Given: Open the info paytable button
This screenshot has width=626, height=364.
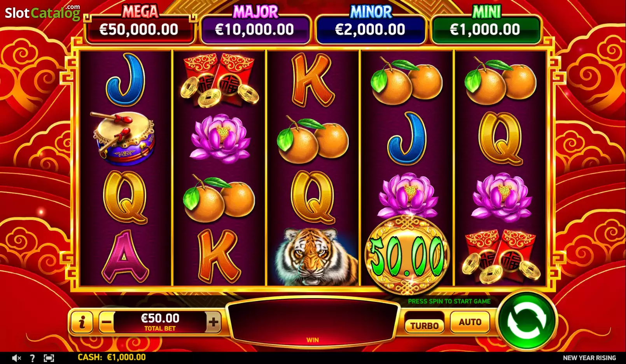Looking at the screenshot, I should pyautogui.click(x=82, y=322).
